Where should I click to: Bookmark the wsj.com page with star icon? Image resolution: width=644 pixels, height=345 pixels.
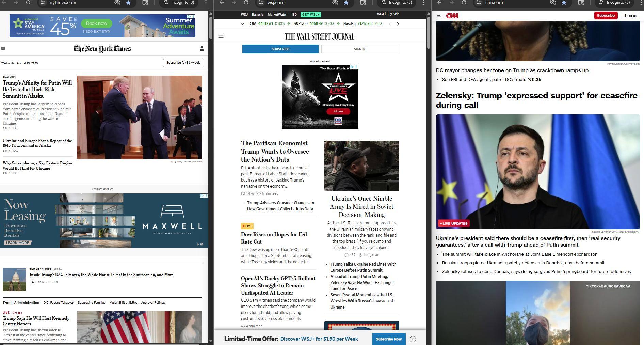346,3
